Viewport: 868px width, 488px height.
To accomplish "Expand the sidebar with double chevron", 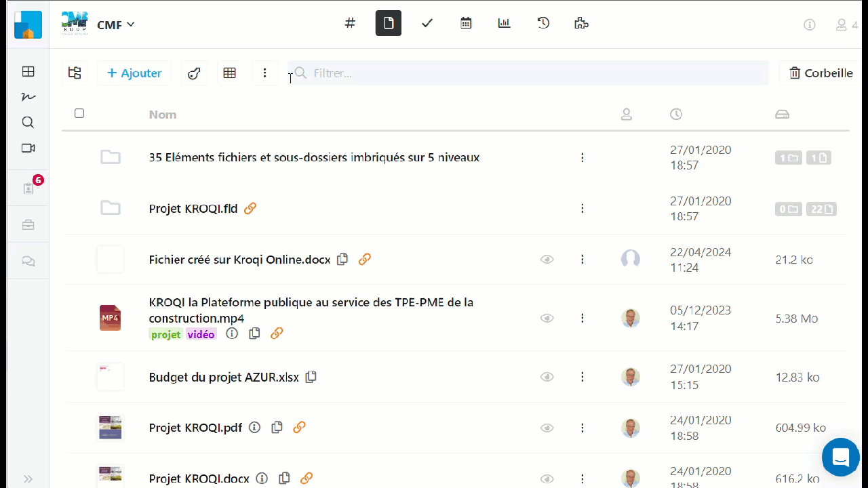I will click(28, 479).
